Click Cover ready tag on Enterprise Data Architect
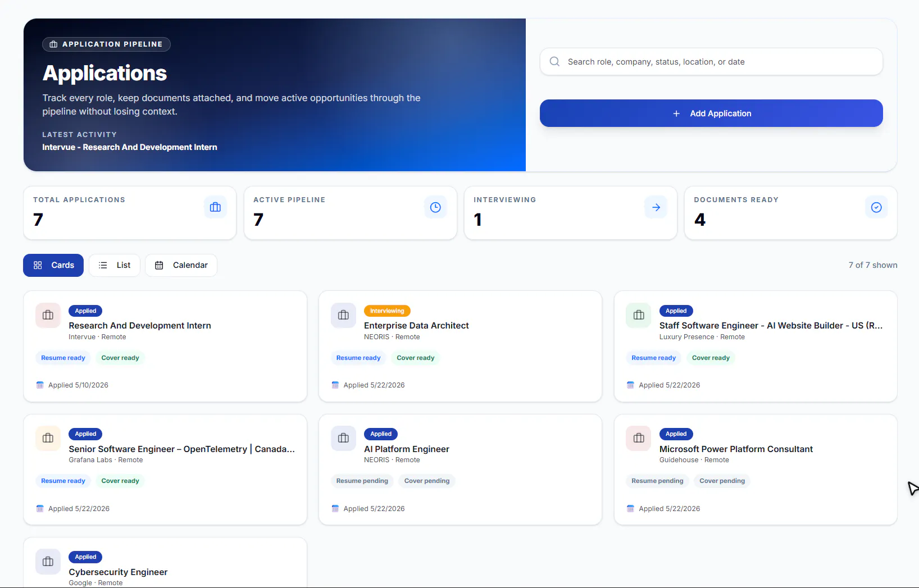The height and width of the screenshot is (588, 919). 416,358
